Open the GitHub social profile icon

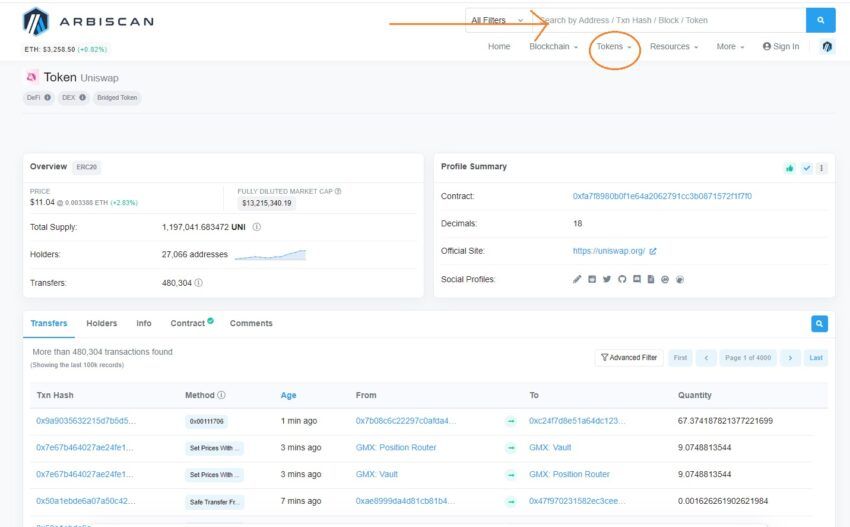[622, 279]
